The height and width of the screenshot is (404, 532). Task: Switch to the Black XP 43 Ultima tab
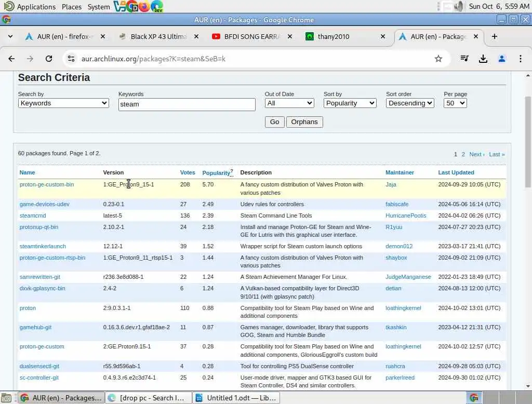click(158, 37)
